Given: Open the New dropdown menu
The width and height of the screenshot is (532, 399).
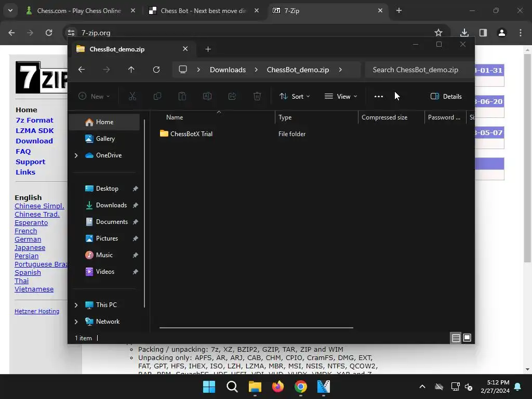Looking at the screenshot, I should (94, 96).
